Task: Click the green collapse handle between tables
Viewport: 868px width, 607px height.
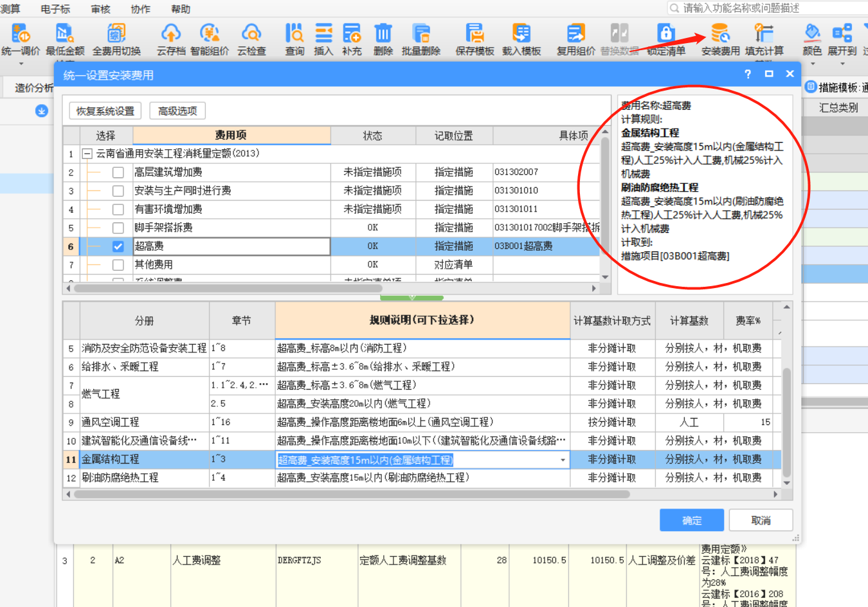Action: pyautogui.click(x=412, y=298)
